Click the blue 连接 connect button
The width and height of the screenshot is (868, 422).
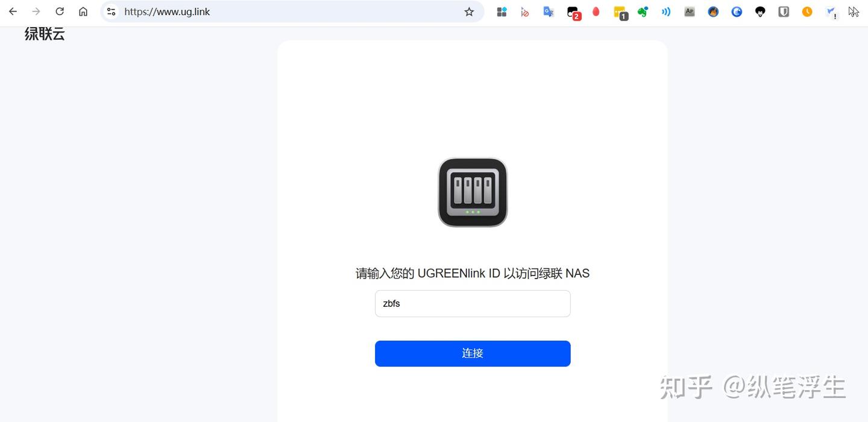point(473,353)
